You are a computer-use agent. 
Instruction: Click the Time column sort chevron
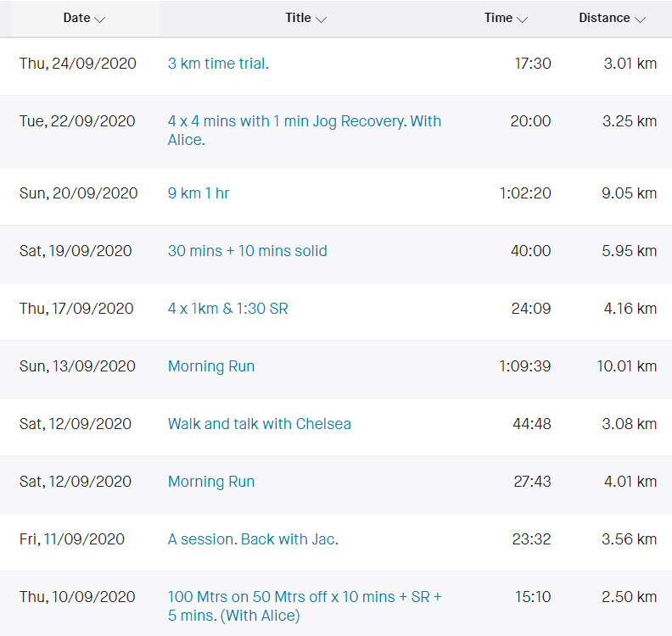[522, 20]
